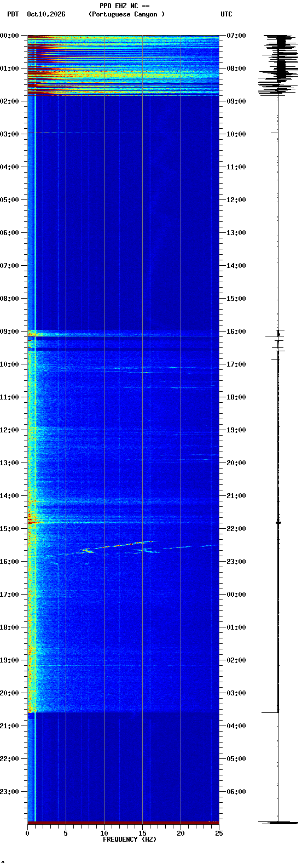The width and height of the screenshot is (302, 868).
Task: Select the 22:00 UTC time label
Action: (x=236, y=529)
